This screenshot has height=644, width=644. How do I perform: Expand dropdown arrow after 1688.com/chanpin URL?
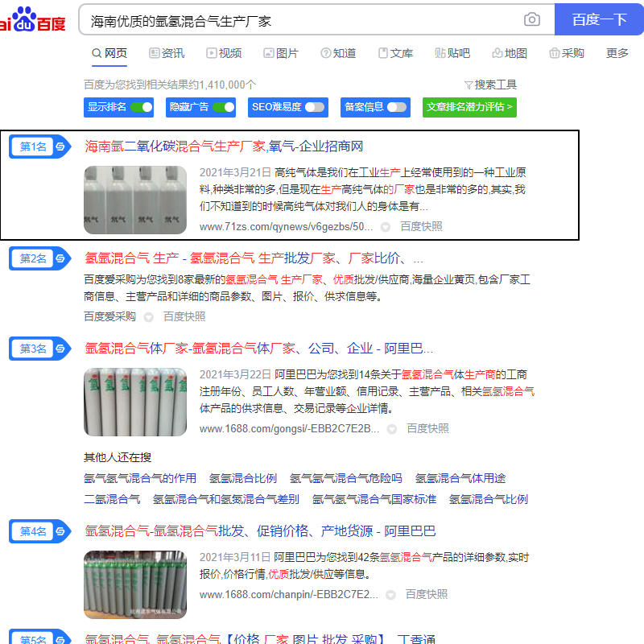[390, 595]
